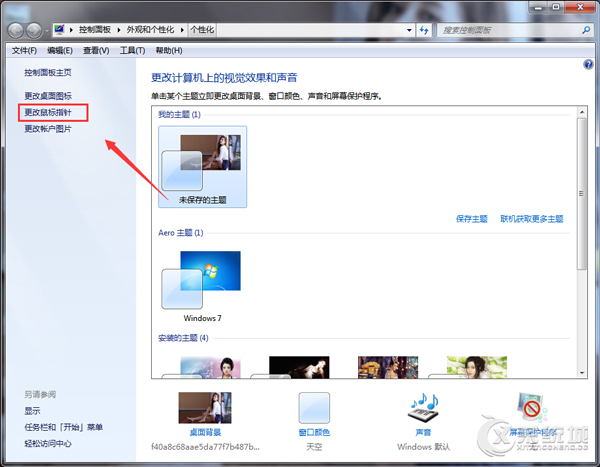Select the 未保存的主题 theme
This screenshot has width=600, height=467.
tap(202, 167)
